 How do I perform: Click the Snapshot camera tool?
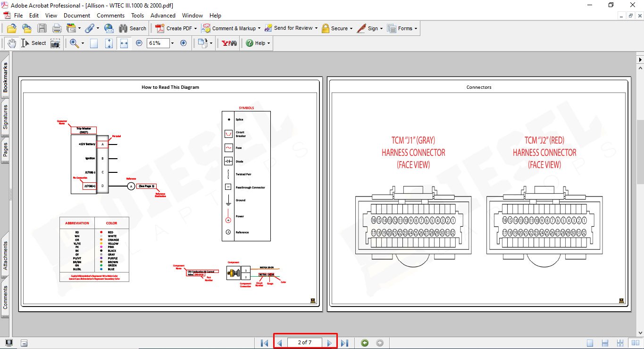pyautogui.click(x=55, y=43)
